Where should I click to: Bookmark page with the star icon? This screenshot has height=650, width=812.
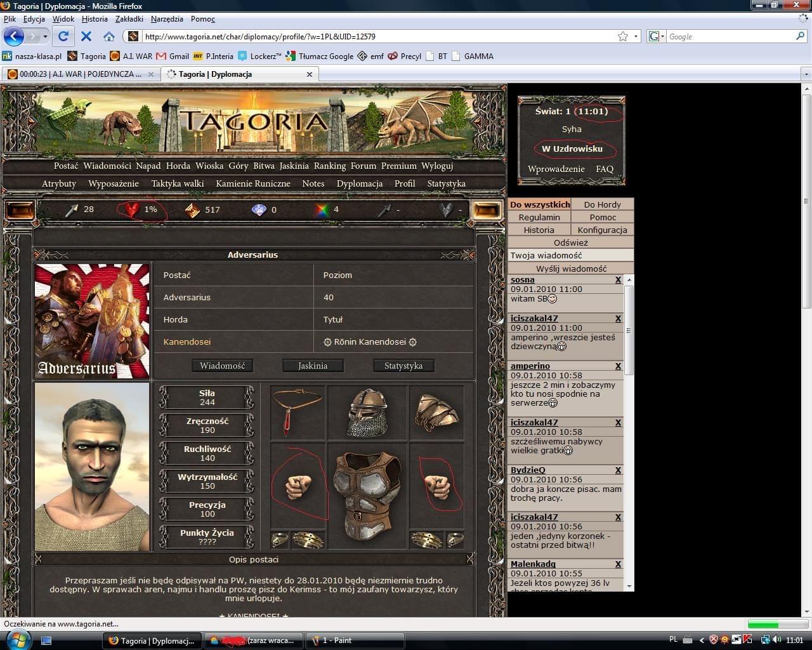(623, 36)
